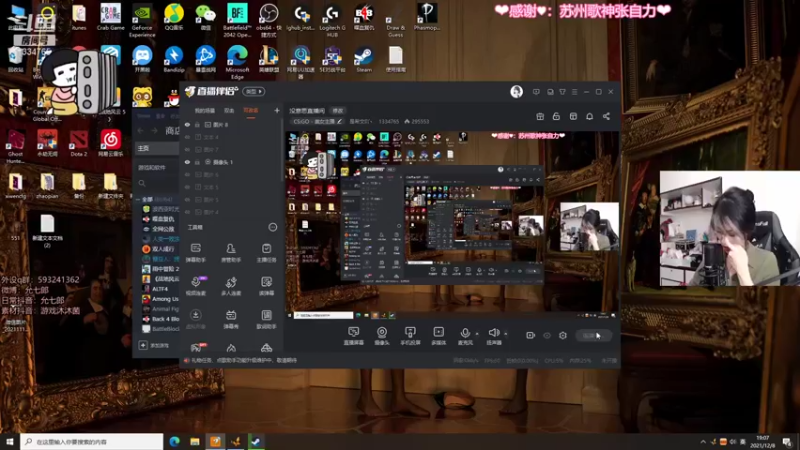Add a screen capture source

pyautogui.click(x=354, y=336)
